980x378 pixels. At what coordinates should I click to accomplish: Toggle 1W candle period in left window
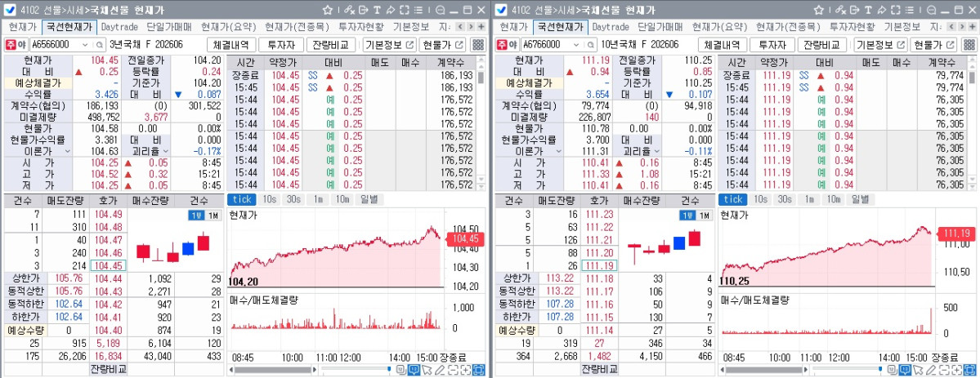[195, 216]
